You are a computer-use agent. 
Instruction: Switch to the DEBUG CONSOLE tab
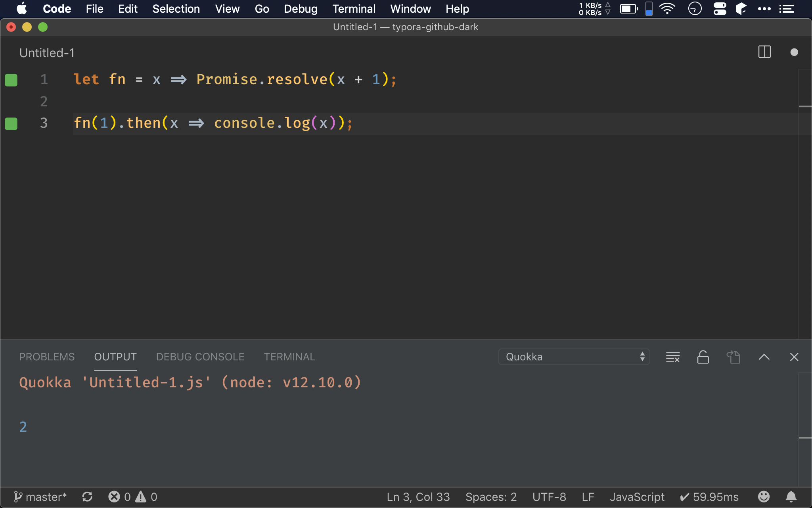click(x=200, y=357)
